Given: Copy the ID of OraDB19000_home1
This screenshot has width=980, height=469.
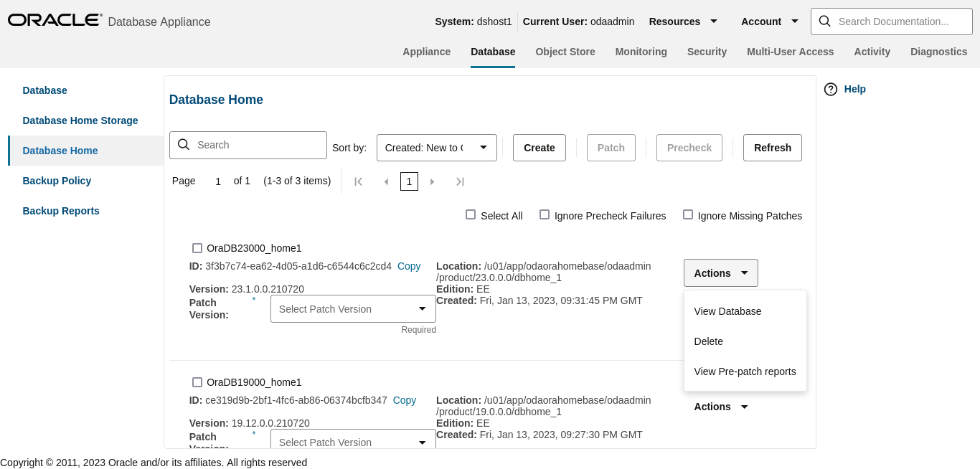Looking at the screenshot, I should point(405,400).
